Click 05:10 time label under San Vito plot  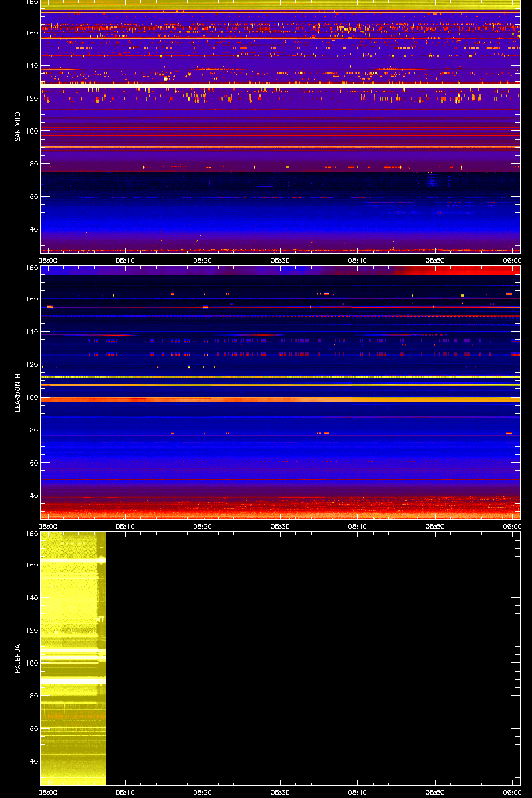pos(126,261)
